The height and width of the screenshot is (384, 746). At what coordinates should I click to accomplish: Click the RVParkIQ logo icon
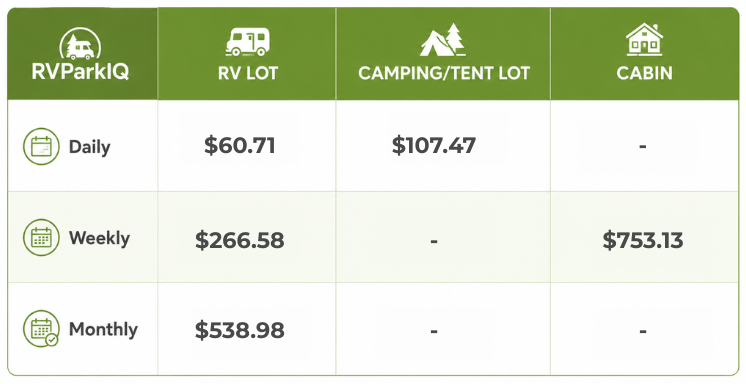(x=80, y=43)
